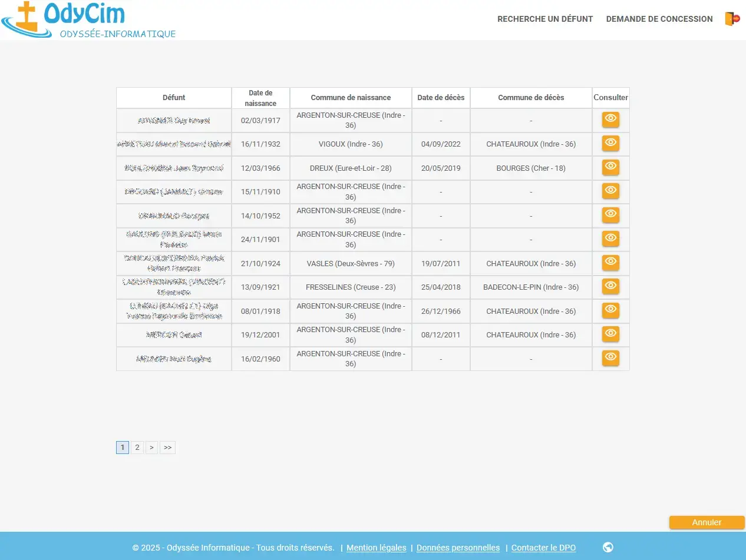Click the globe icon in the footer
This screenshot has height=560, width=746.
click(x=608, y=547)
